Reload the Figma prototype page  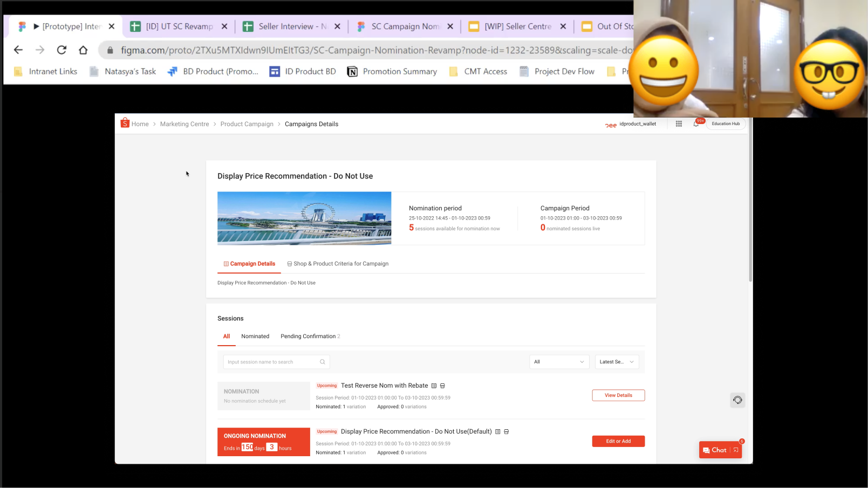click(x=61, y=50)
